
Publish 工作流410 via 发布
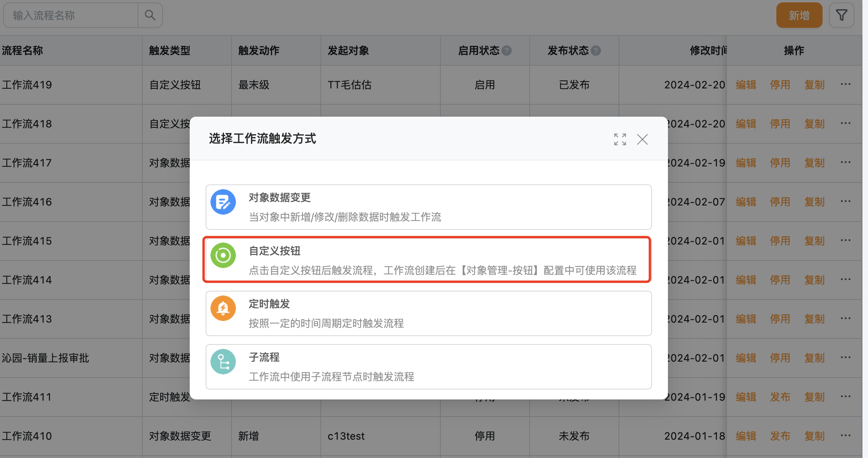pos(780,436)
